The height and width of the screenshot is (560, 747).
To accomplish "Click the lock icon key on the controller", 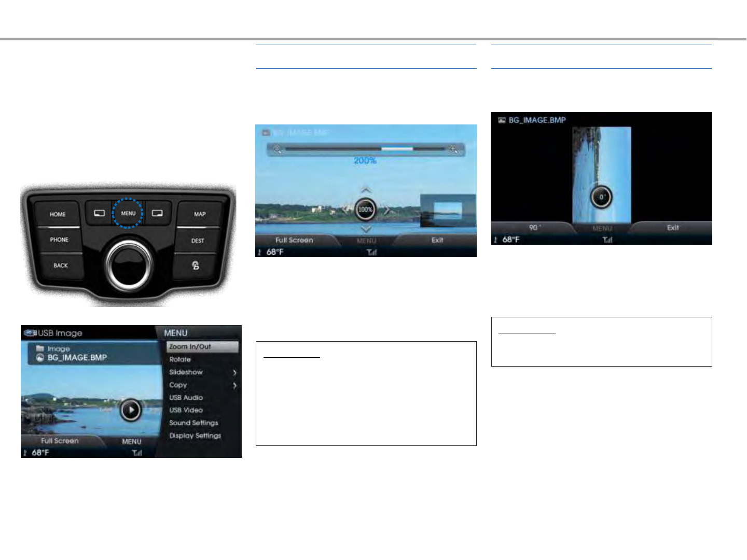I will 196,265.
